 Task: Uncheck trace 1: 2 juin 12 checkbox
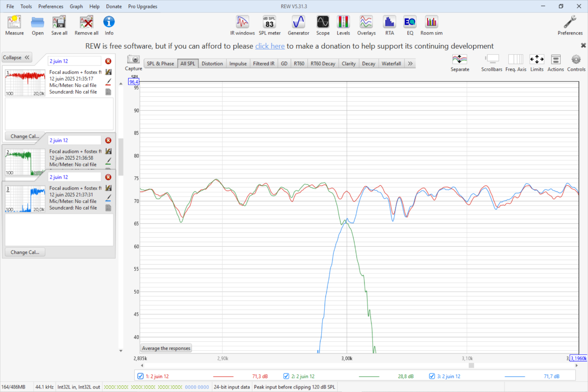point(141,376)
